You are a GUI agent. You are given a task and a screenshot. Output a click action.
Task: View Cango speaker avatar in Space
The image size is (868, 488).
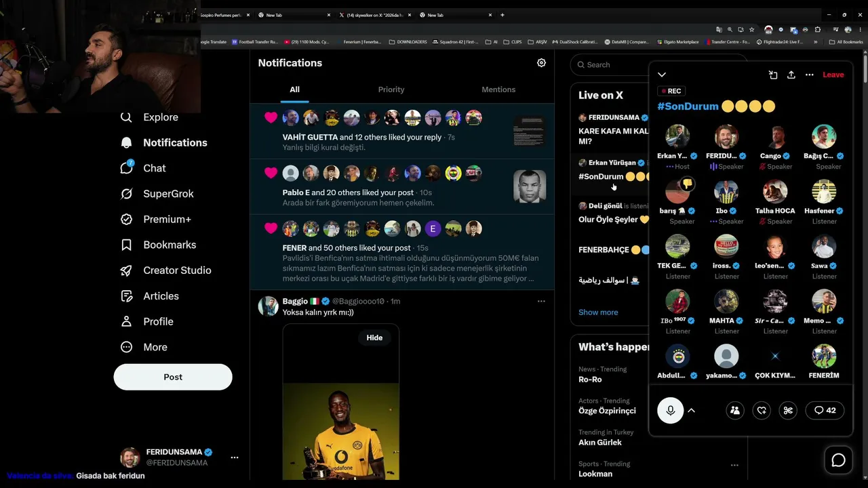click(x=775, y=137)
